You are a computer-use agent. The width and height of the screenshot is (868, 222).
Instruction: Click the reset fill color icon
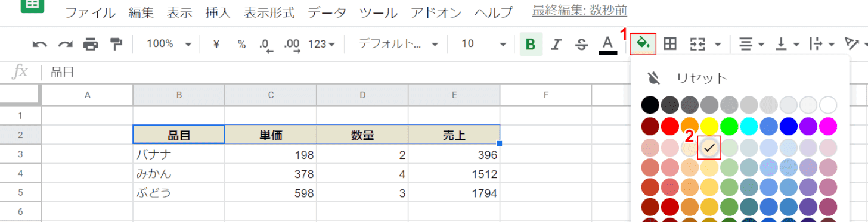point(655,78)
